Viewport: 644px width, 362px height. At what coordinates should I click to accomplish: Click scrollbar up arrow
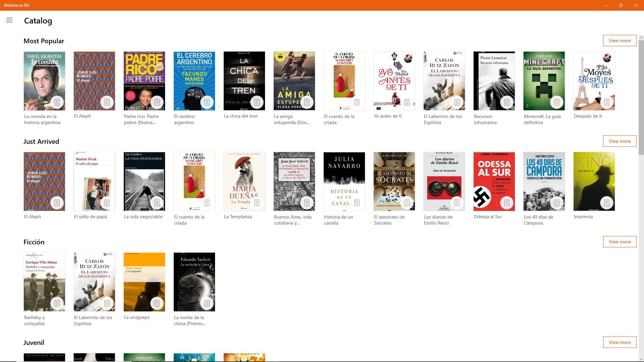click(x=641, y=38)
